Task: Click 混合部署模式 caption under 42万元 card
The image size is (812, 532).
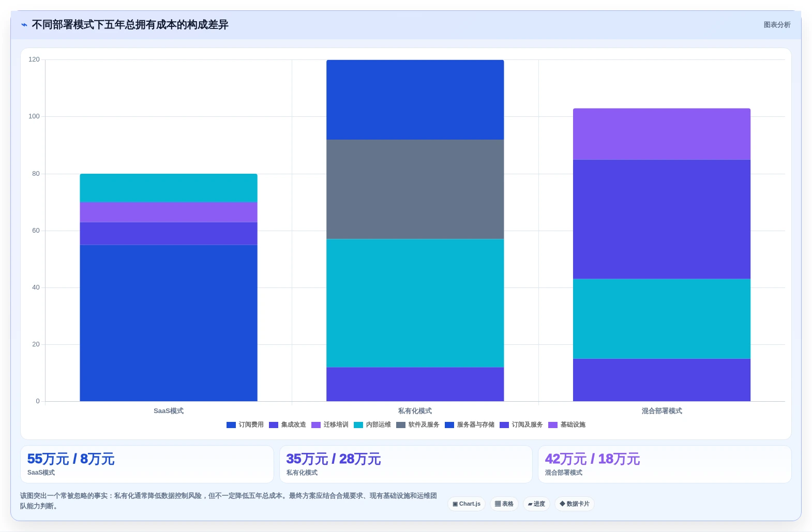Action: point(564,473)
